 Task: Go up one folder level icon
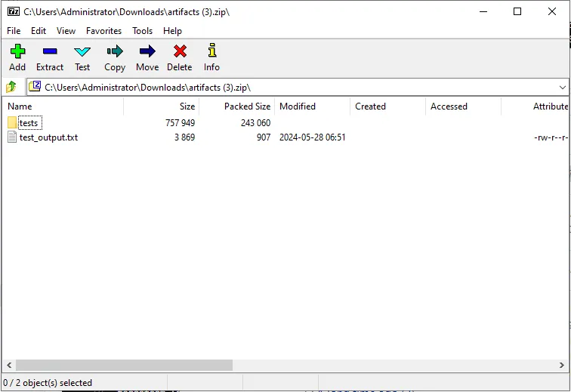tap(11, 87)
